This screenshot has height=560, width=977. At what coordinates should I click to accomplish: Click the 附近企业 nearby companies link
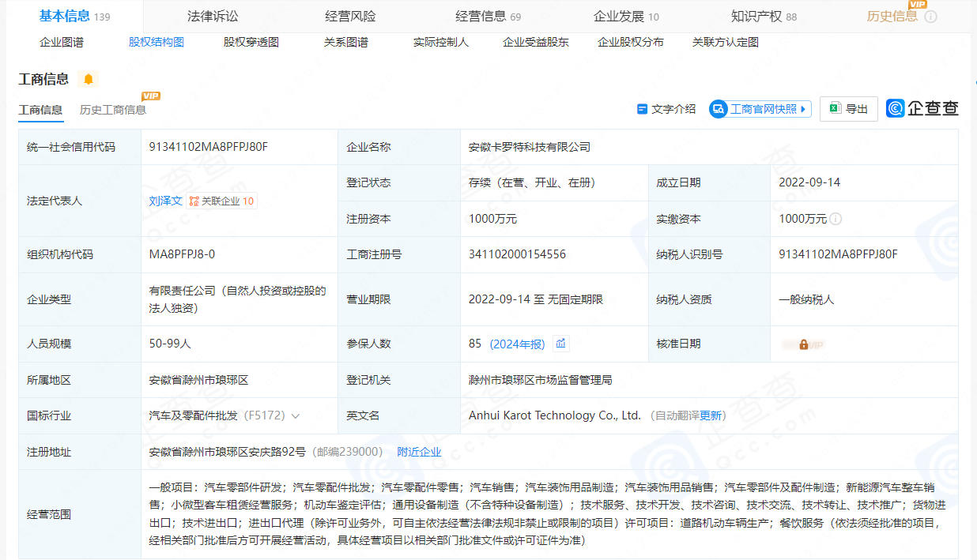419,452
